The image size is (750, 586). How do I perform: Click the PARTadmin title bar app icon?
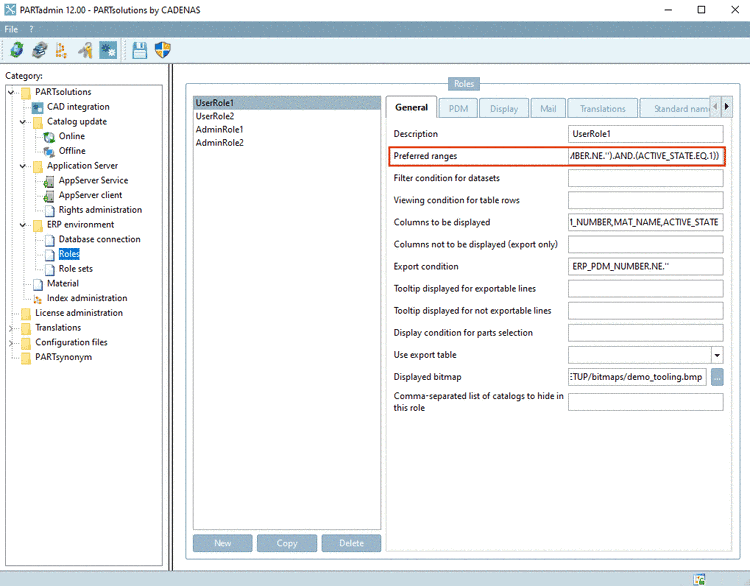10,10
